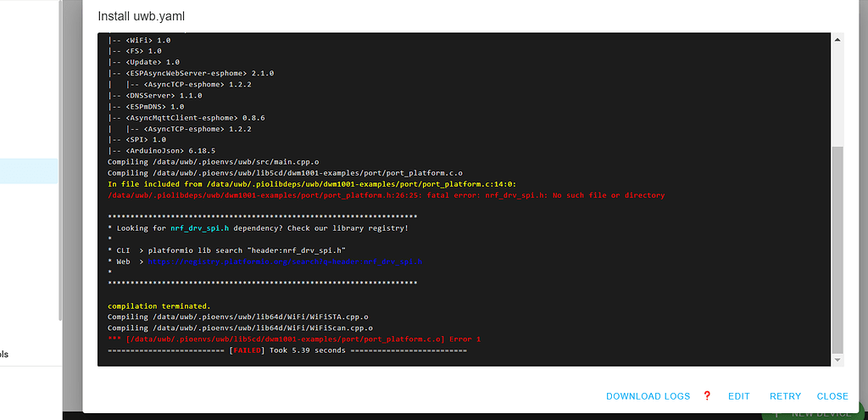Click the red fatal error log line
This screenshot has height=420, width=868.
pyautogui.click(x=387, y=195)
